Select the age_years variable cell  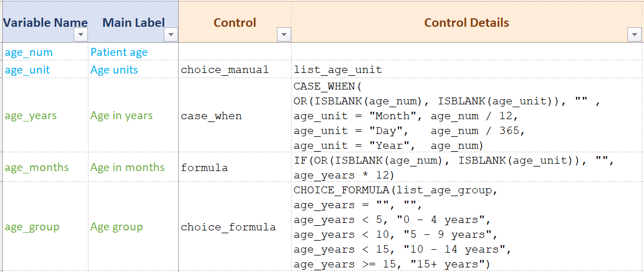click(x=45, y=115)
